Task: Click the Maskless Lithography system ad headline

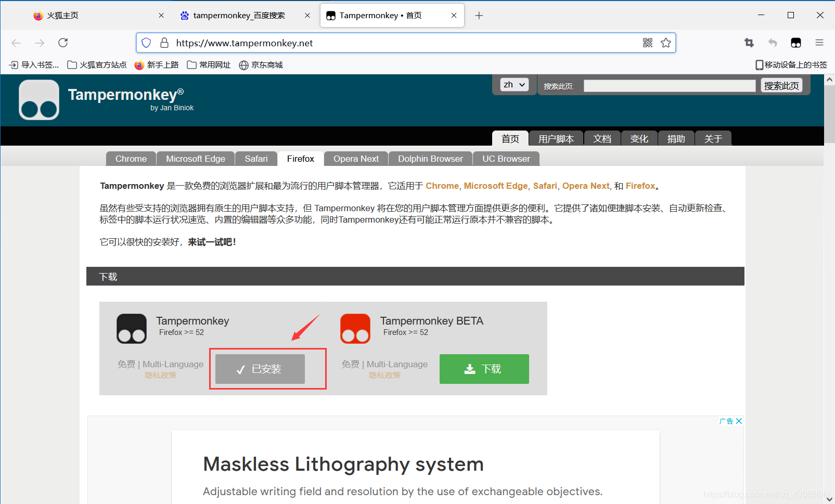Action: [x=343, y=464]
